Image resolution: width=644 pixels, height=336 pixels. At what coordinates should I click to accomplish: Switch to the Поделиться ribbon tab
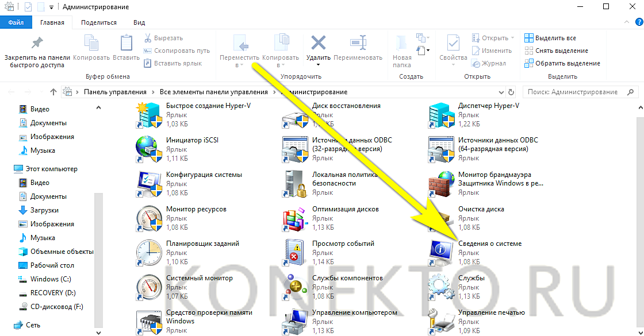[x=98, y=22]
